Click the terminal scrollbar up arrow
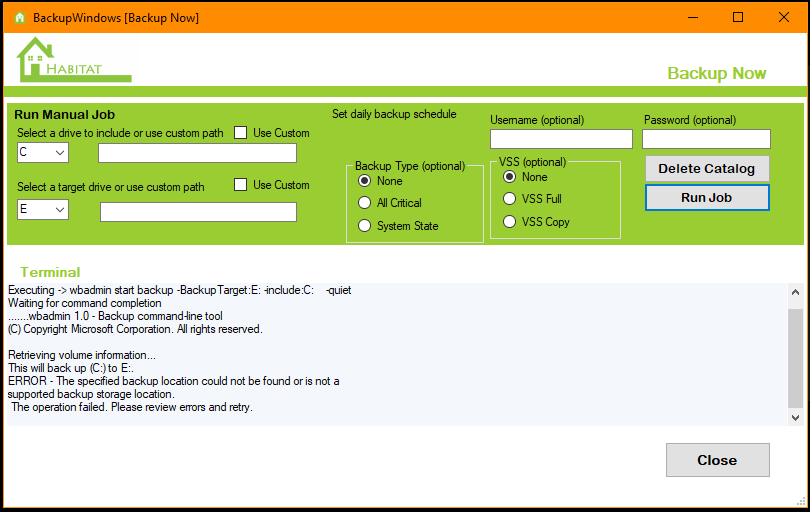This screenshot has width=810, height=512. [x=796, y=292]
